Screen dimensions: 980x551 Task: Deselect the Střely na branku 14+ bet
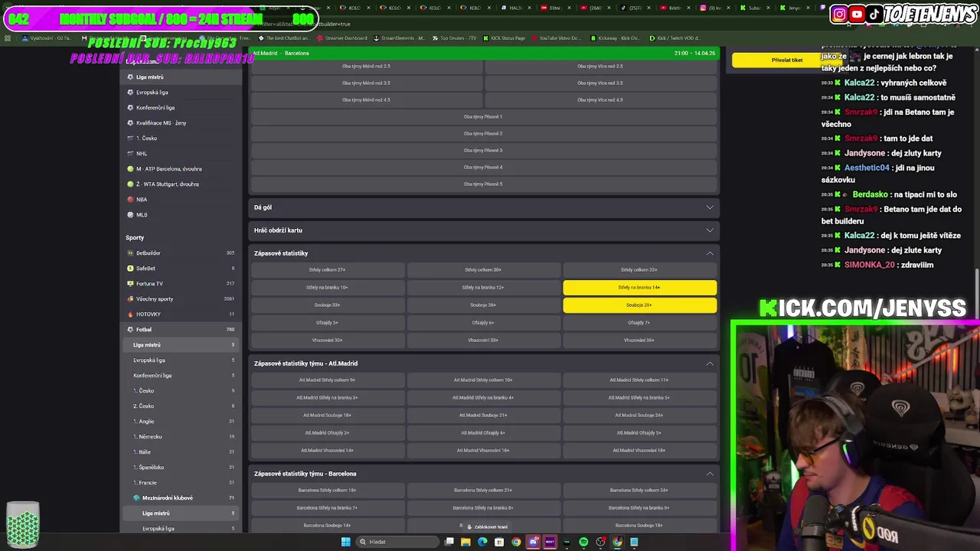coord(639,288)
